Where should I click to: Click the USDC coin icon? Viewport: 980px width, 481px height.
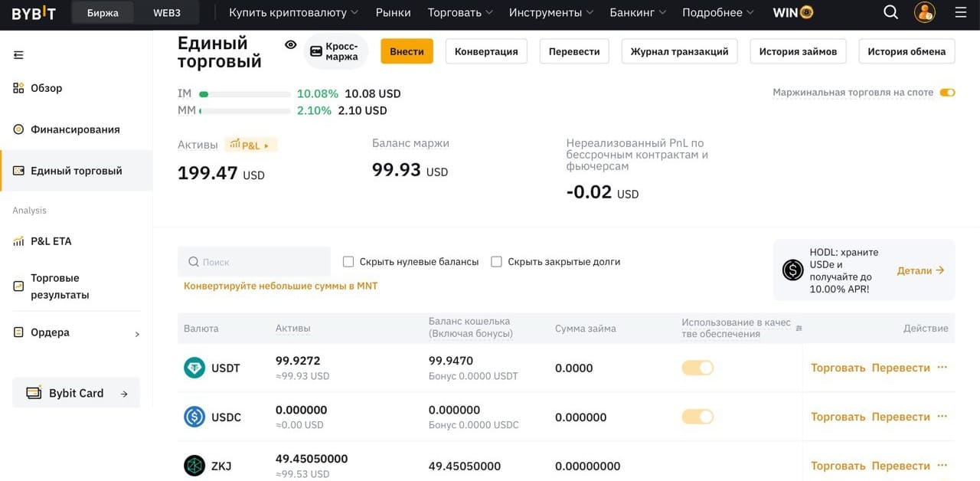194,417
